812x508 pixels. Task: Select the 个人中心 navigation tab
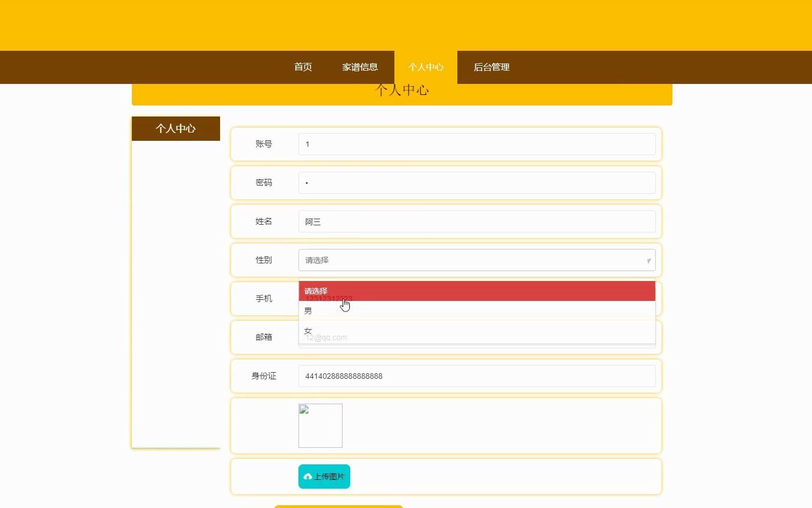[x=426, y=67]
